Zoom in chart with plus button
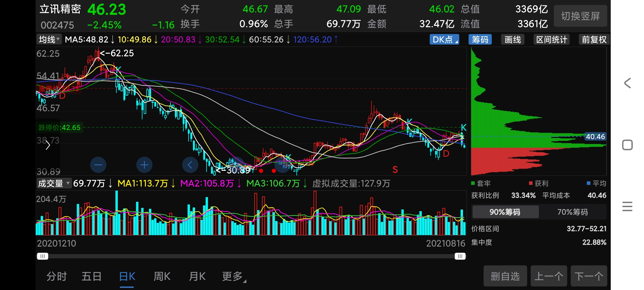Screen dimensions: 644x290 click(144, 165)
